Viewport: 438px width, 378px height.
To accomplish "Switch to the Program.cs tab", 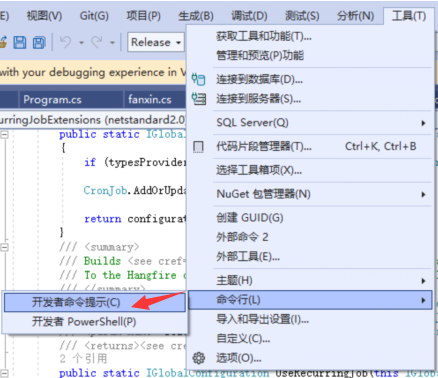I will [x=52, y=100].
